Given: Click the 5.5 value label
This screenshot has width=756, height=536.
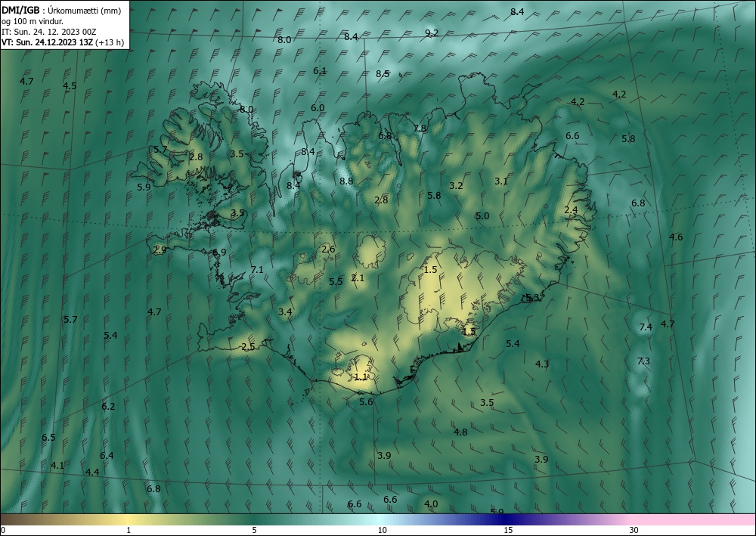Looking at the screenshot, I should tap(336, 281).
